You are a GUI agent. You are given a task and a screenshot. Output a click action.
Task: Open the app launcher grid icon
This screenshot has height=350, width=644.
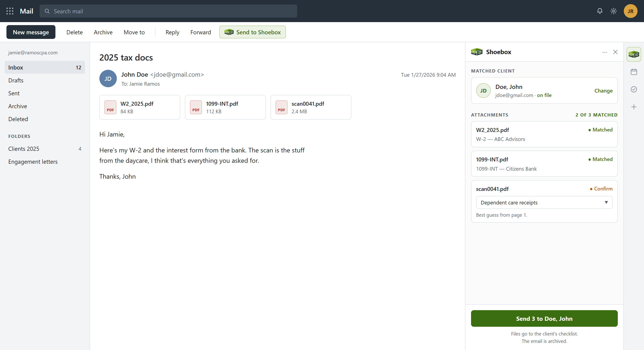pos(10,11)
